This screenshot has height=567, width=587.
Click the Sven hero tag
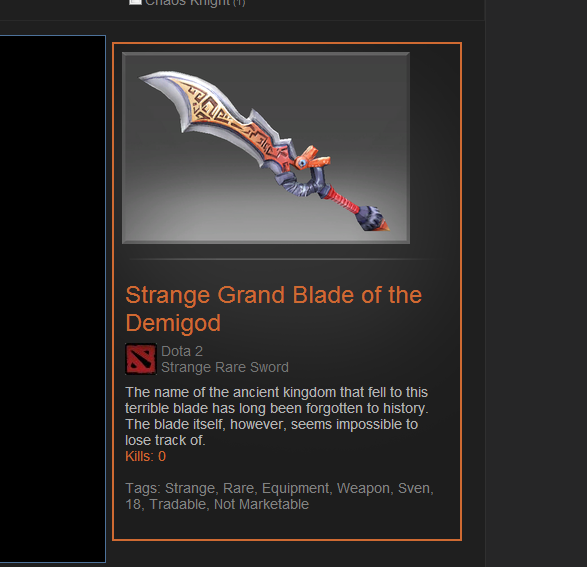point(413,488)
